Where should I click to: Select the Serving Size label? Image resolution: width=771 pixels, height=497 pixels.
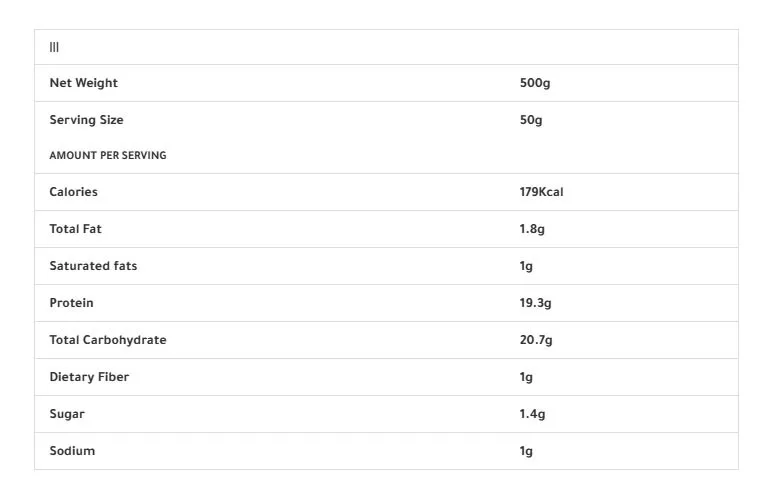[86, 120]
